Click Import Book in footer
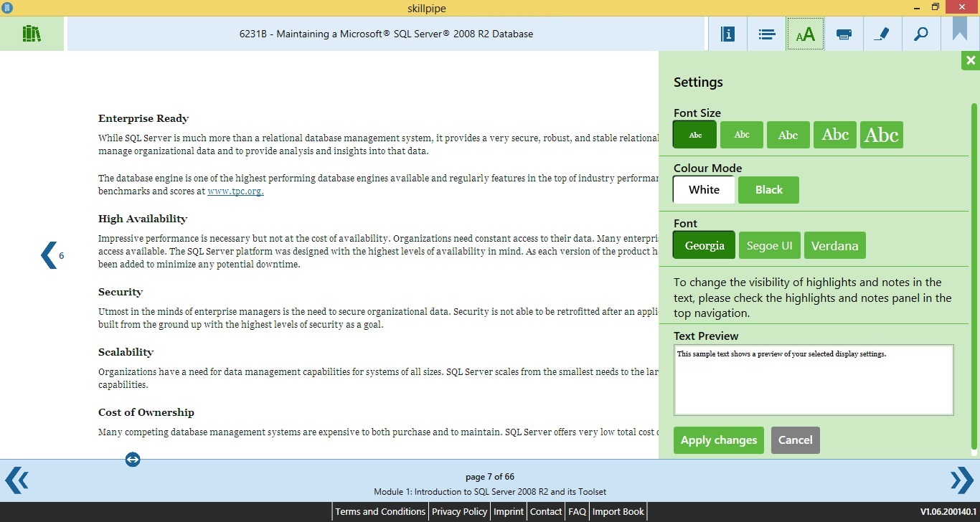This screenshot has width=980, height=522. [x=618, y=511]
